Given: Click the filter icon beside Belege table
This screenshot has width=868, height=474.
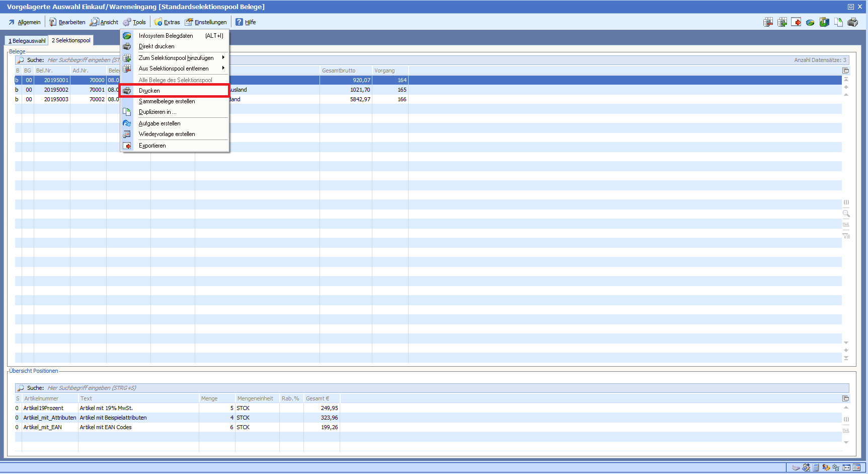Looking at the screenshot, I should click(846, 236).
